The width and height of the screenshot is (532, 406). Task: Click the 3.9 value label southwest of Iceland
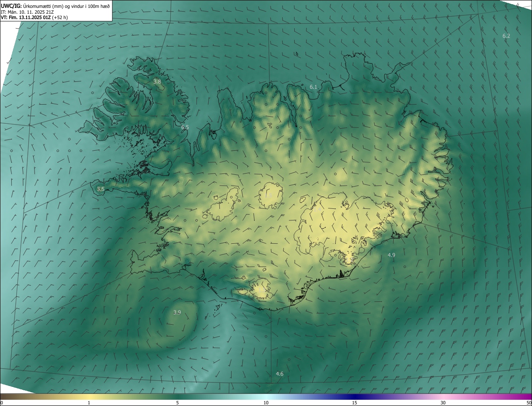coord(177,313)
